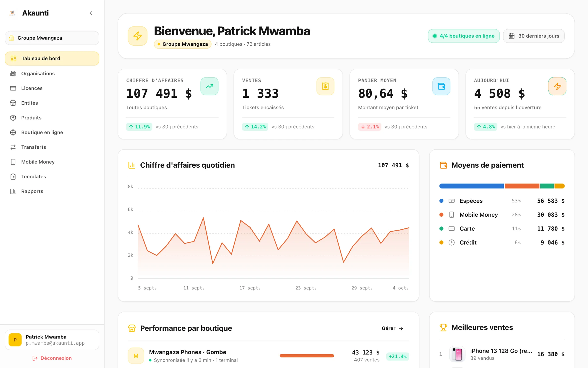Click the trophy icon beside Meilleures ventes
This screenshot has width=588, height=368.
(443, 328)
